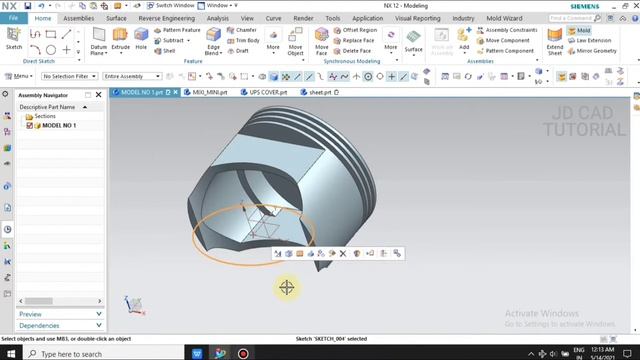Select the Circle sketch tool

[51, 50]
